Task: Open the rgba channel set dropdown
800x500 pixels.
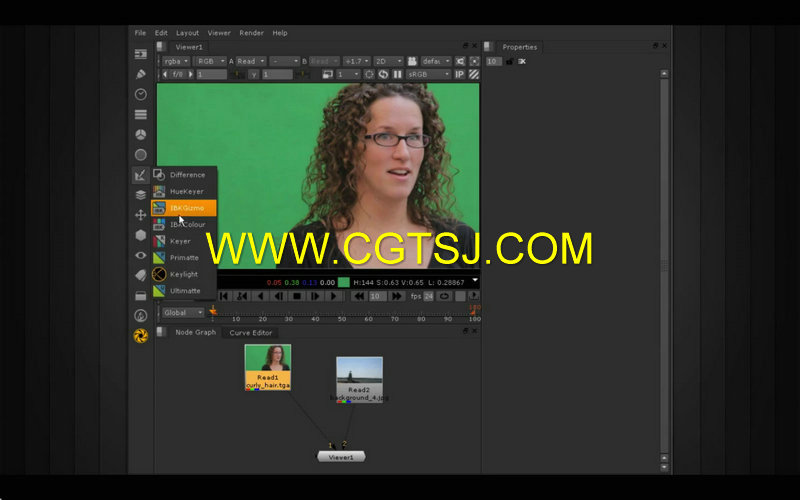Action: coord(177,61)
